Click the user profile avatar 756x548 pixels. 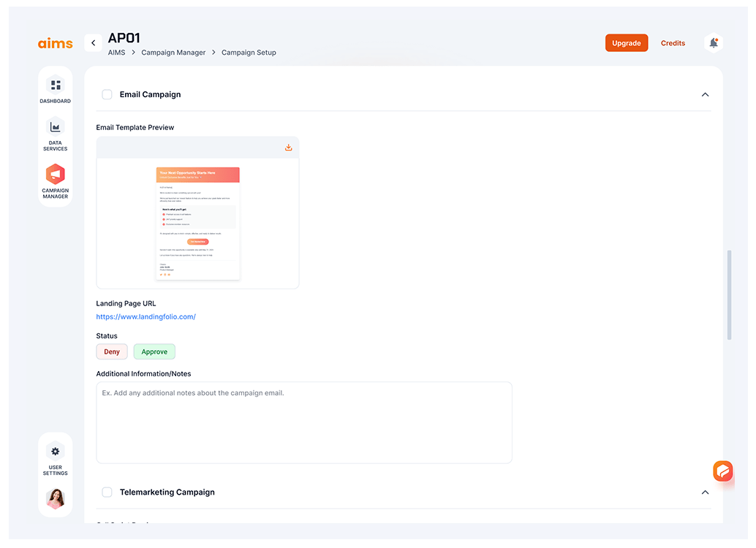point(56,498)
